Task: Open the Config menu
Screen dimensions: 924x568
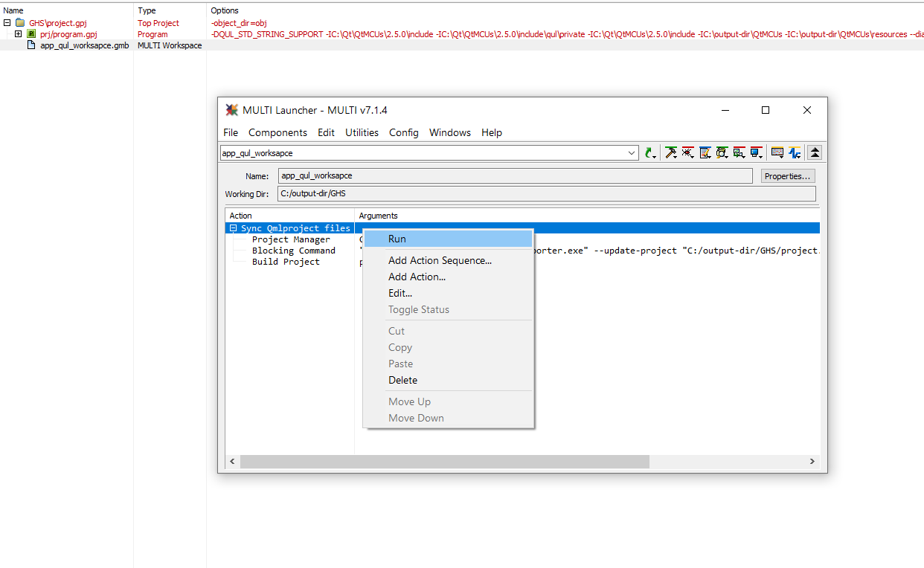Action: click(404, 132)
